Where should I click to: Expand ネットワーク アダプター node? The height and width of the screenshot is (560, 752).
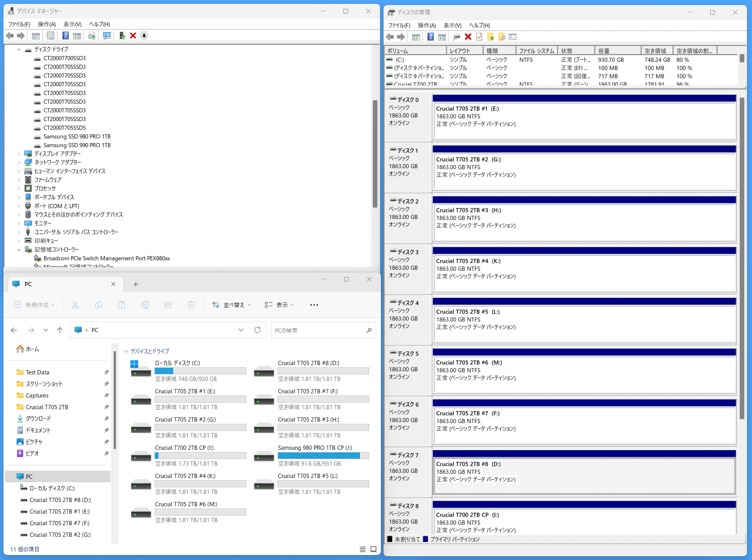19,162
